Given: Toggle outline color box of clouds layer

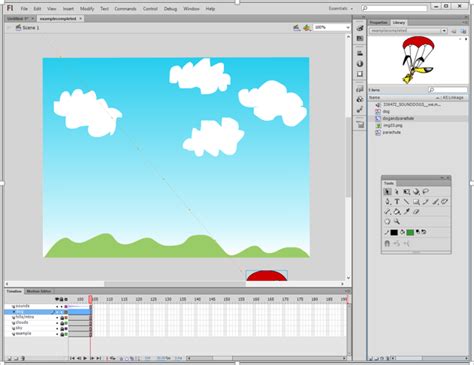Looking at the screenshot, I should (x=66, y=323).
